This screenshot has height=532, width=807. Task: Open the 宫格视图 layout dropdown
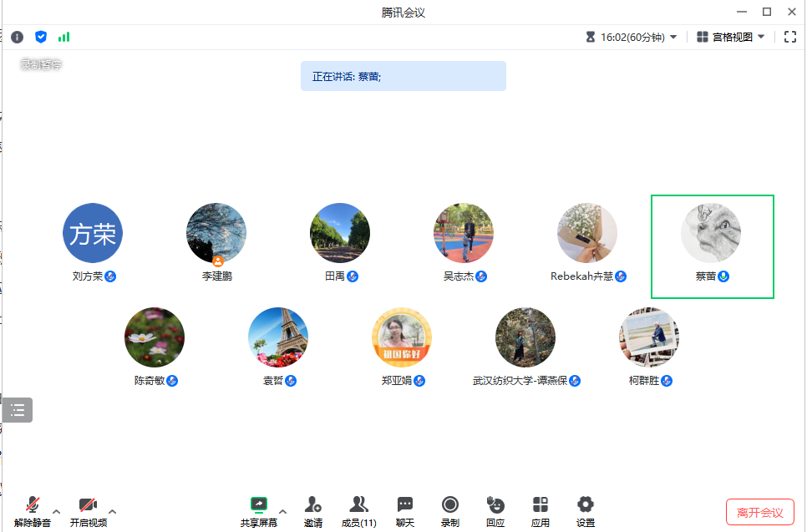click(731, 37)
